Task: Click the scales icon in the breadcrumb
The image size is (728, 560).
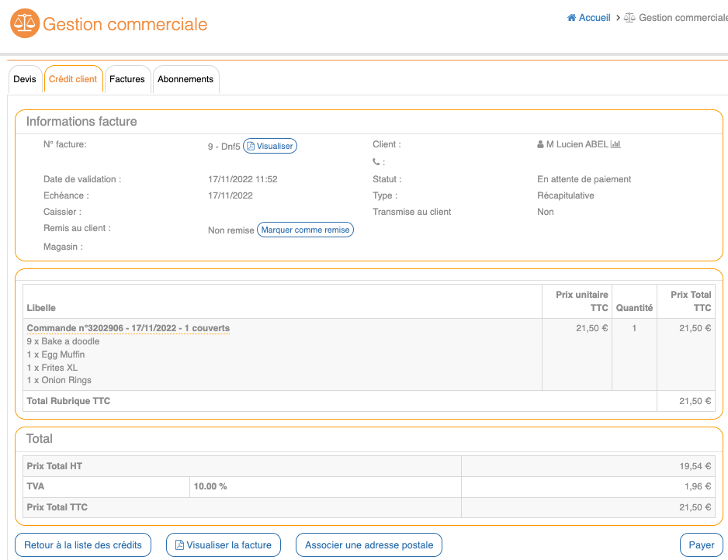Action: click(x=629, y=18)
